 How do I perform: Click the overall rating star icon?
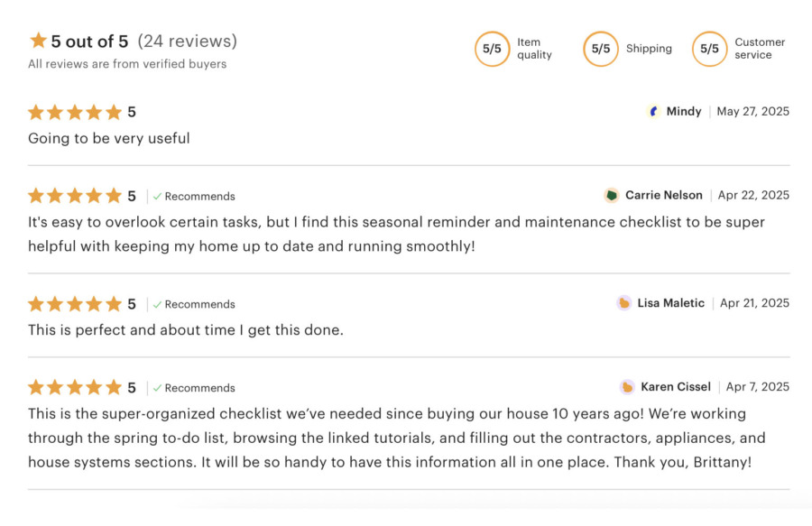coord(38,41)
